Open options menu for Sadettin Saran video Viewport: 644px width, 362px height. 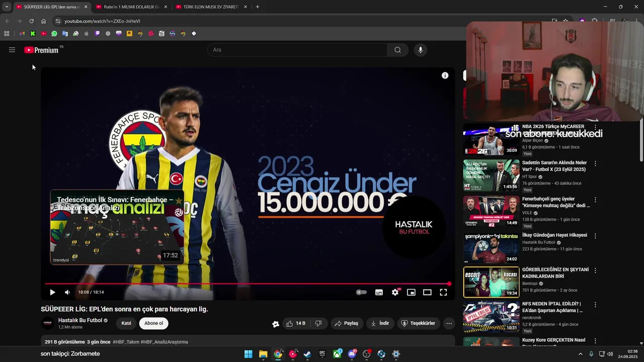(595, 164)
